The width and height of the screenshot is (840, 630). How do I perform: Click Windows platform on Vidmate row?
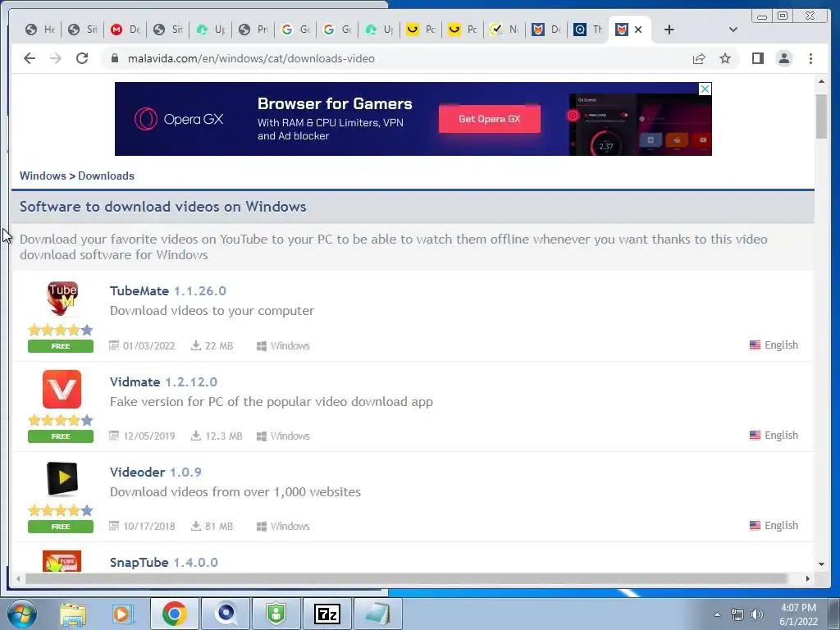point(283,436)
